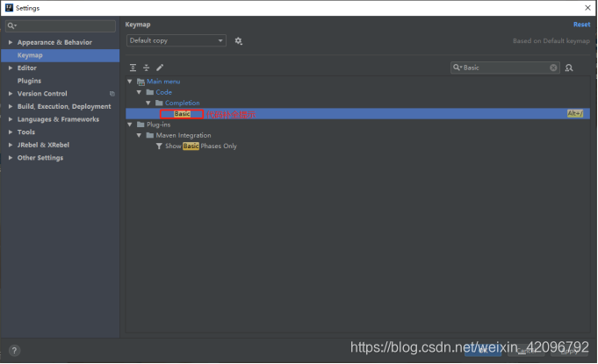This screenshot has height=364, width=598.
Task: Click the settings search field on the left
Action: tap(61, 26)
